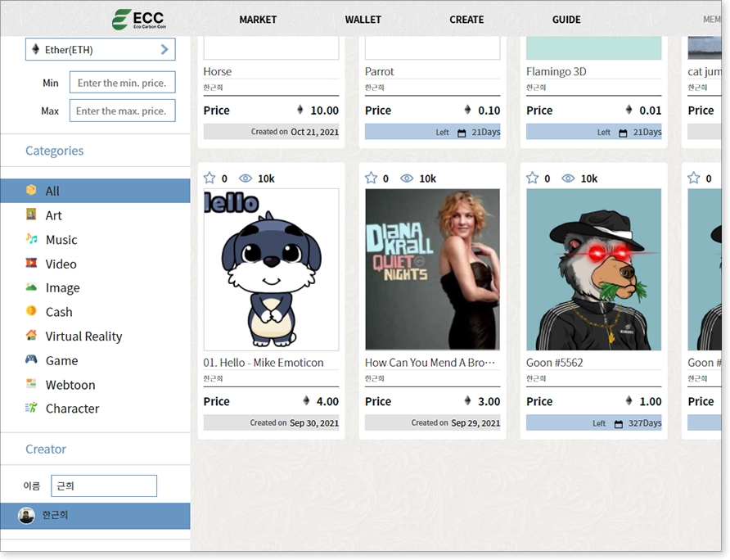Click the creator name under Parrot
This screenshot has height=560, width=730.
(374, 88)
